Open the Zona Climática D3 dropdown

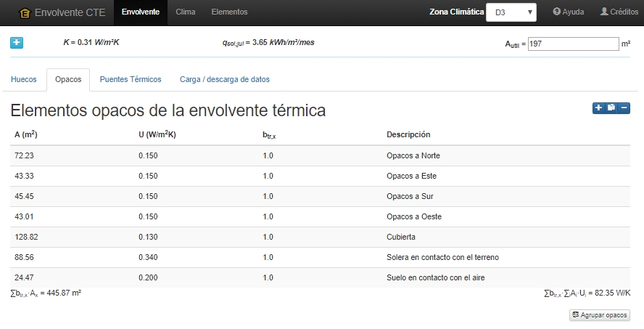click(x=511, y=12)
